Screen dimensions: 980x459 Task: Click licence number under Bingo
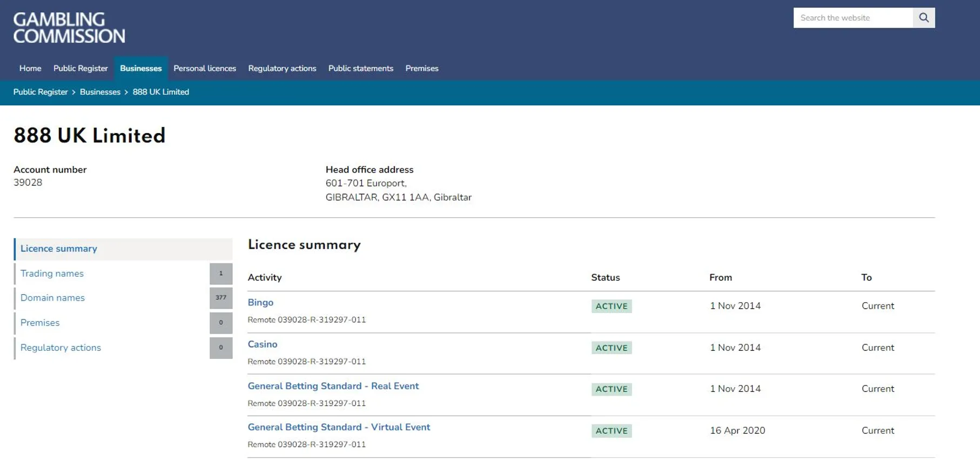pyautogui.click(x=306, y=320)
